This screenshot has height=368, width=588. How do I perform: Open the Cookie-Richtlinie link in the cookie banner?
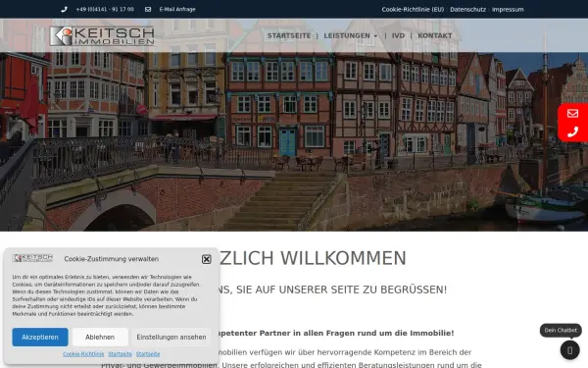pyautogui.click(x=83, y=354)
